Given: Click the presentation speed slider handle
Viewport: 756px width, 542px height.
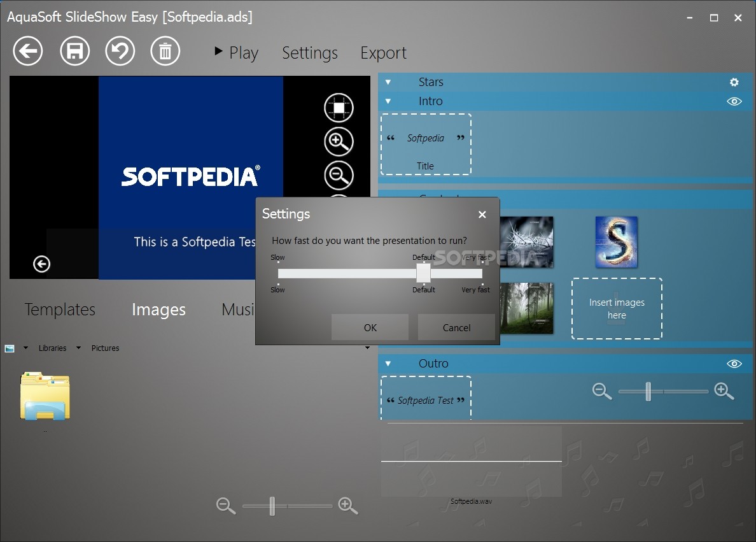Looking at the screenshot, I should click(423, 273).
